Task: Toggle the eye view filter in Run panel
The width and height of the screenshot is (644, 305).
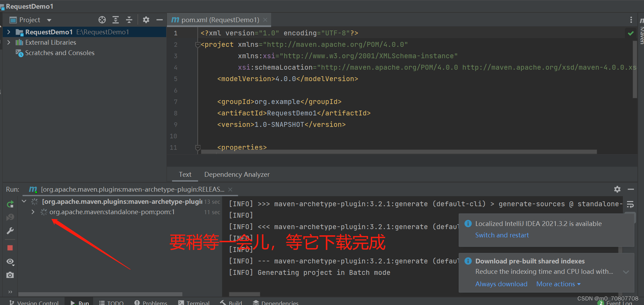Action: pyautogui.click(x=10, y=262)
